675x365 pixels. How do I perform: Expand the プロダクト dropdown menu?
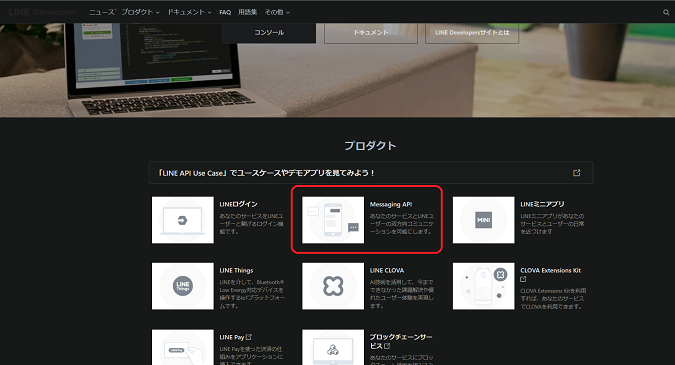tap(140, 12)
